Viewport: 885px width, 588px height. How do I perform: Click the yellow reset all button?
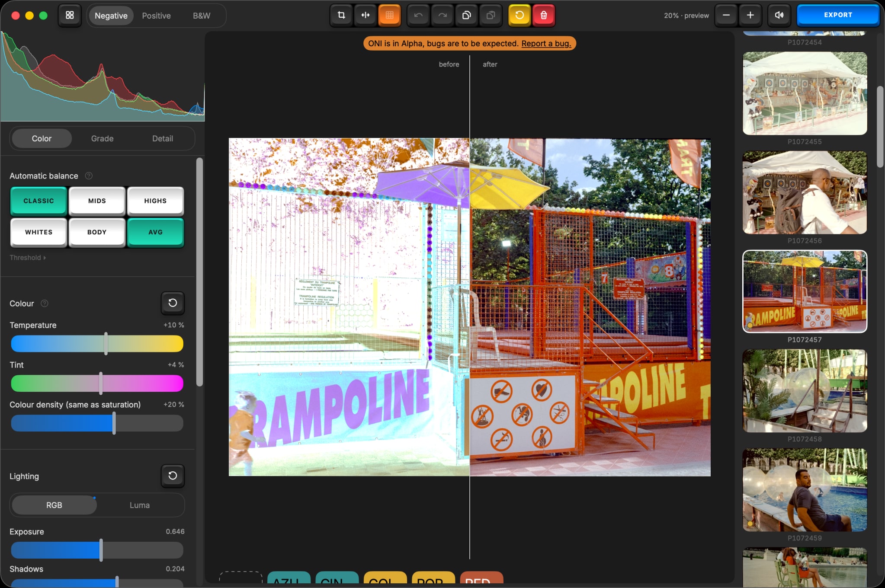point(519,15)
